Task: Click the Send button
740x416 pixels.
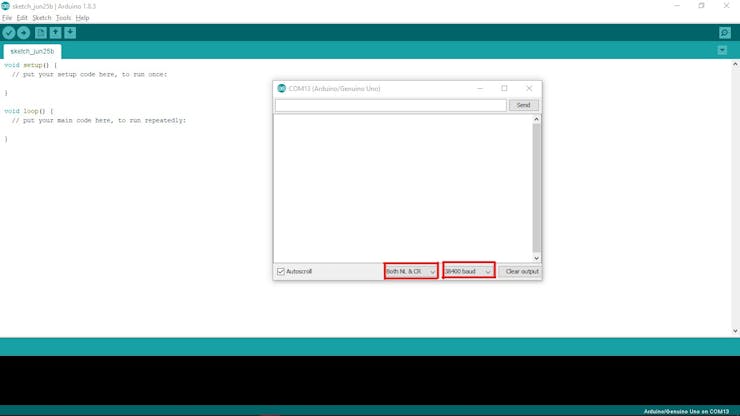Action: click(x=523, y=105)
